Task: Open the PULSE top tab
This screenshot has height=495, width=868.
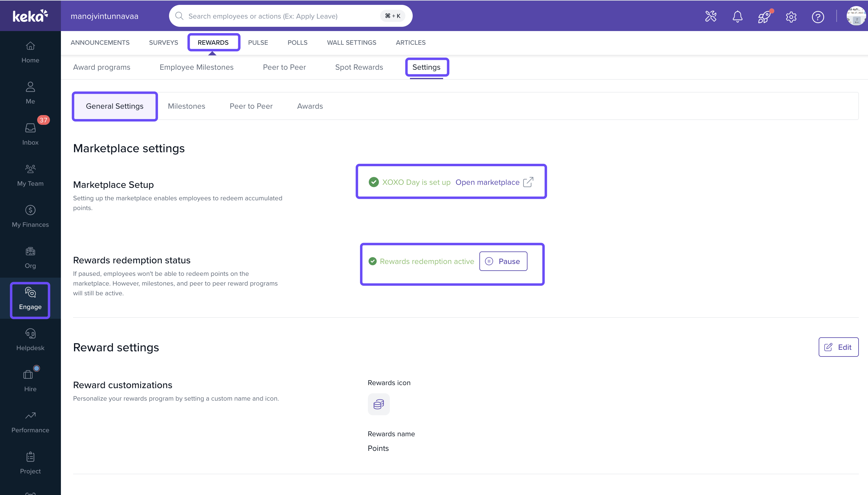Action: [258, 43]
